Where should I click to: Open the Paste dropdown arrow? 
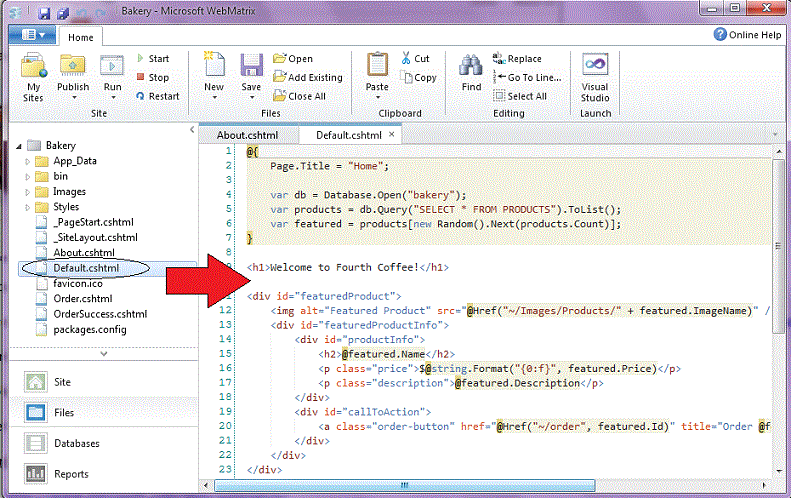[x=377, y=98]
